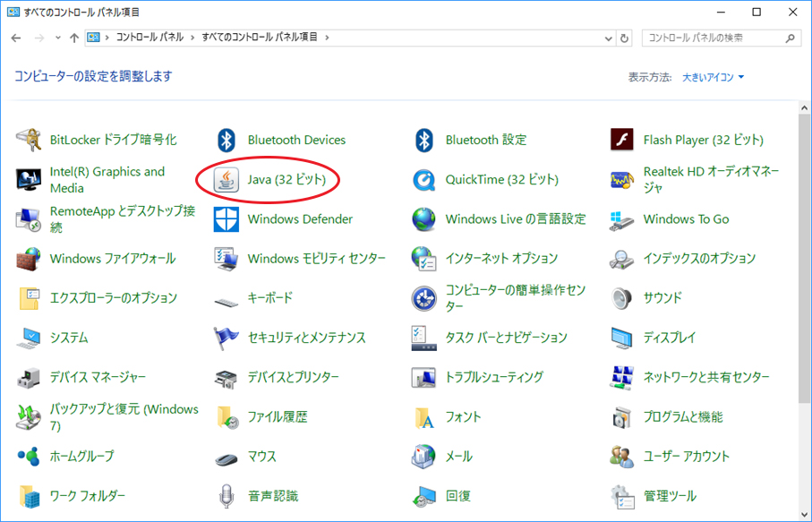Refresh the control panel view

click(x=625, y=39)
